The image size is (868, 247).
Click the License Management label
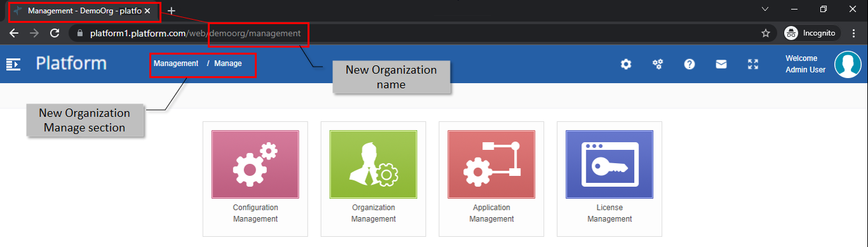coord(609,213)
